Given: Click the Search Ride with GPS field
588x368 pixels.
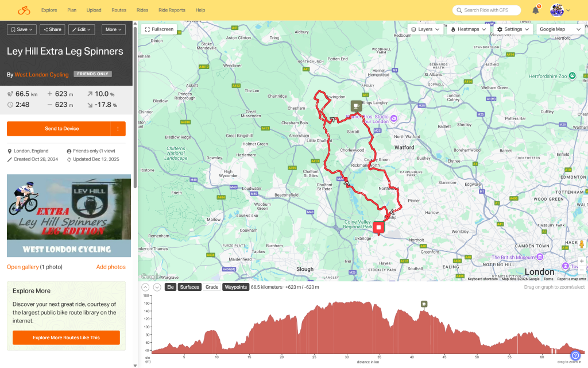Looking at the screenshot, I should pos(486,10).
